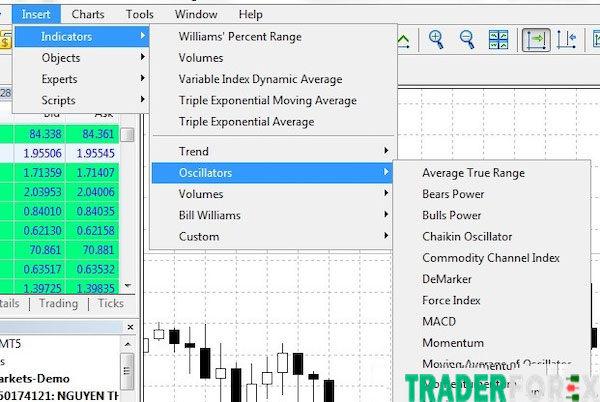Image resolution: width=600 pixels, height=402 pixels.
Task: Click bid price 0.62130
Action: tap(42, 231)
